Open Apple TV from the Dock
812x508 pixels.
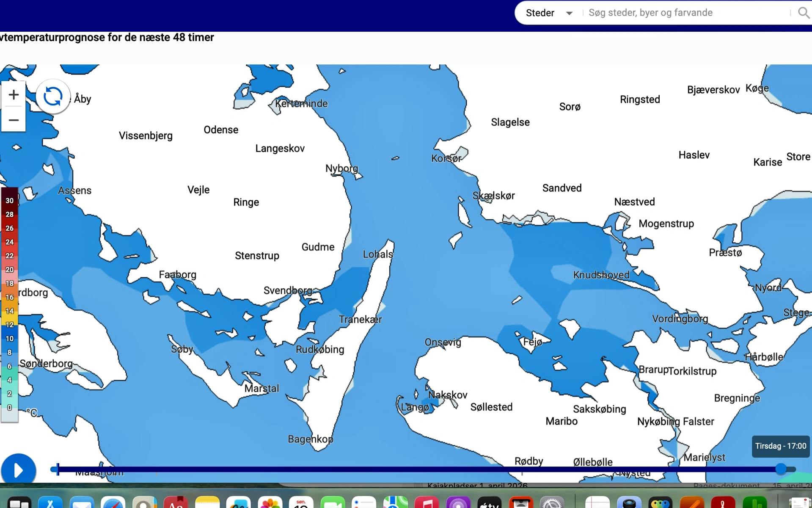click(x=489, y=503)
